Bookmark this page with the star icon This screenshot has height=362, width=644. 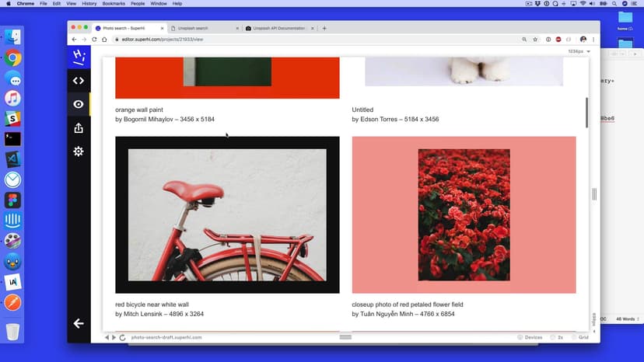pos(535,39)
